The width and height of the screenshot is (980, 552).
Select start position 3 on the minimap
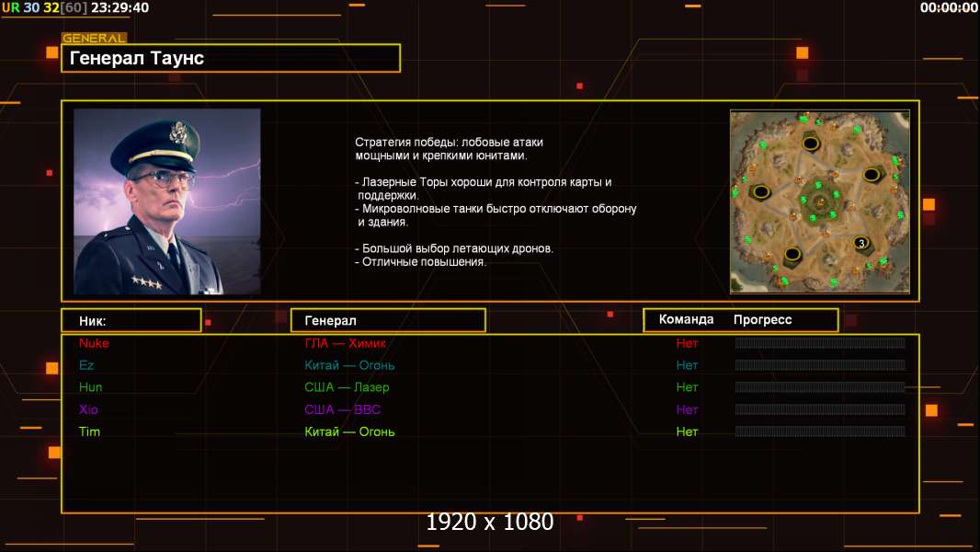861,243
